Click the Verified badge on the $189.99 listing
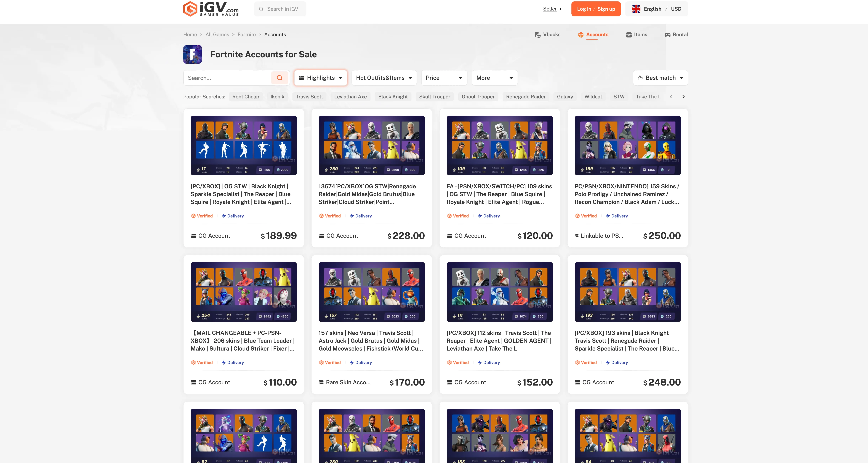 (202, 216)
